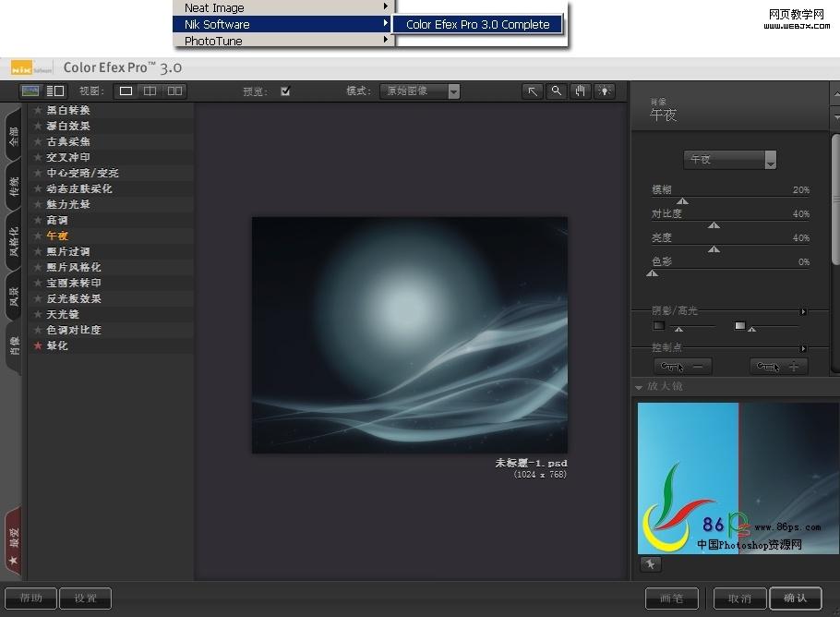
Task: Favorite the 古典柔焦 filter star
Action: pos(38,141)
